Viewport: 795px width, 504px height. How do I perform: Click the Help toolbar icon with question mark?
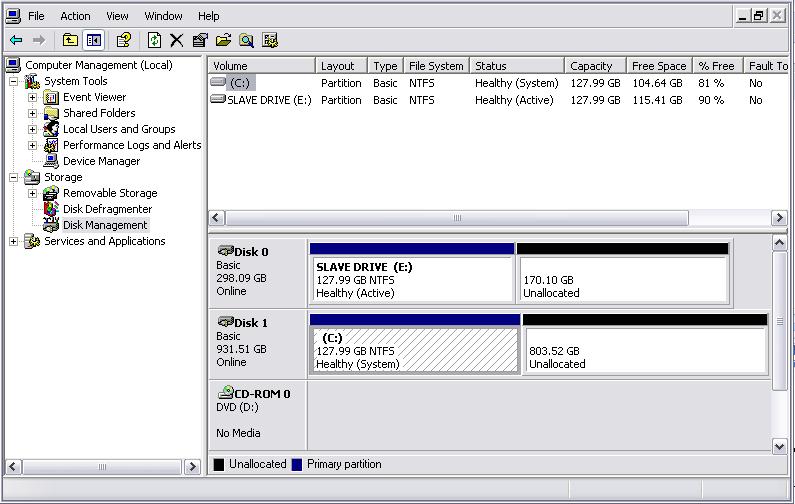tap(124, 40)
